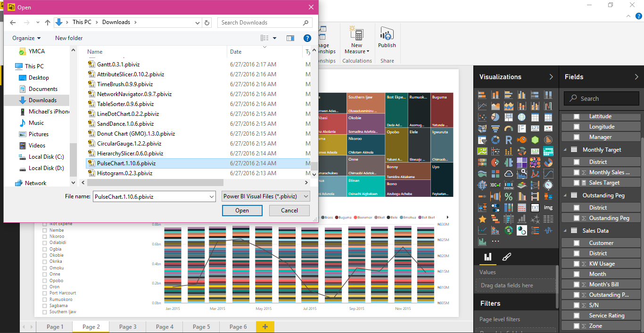Image resolution: width=644 pixels, height=333 pixels.
Task: Refresh the Downloads folder listing
Action: (207, 22)
